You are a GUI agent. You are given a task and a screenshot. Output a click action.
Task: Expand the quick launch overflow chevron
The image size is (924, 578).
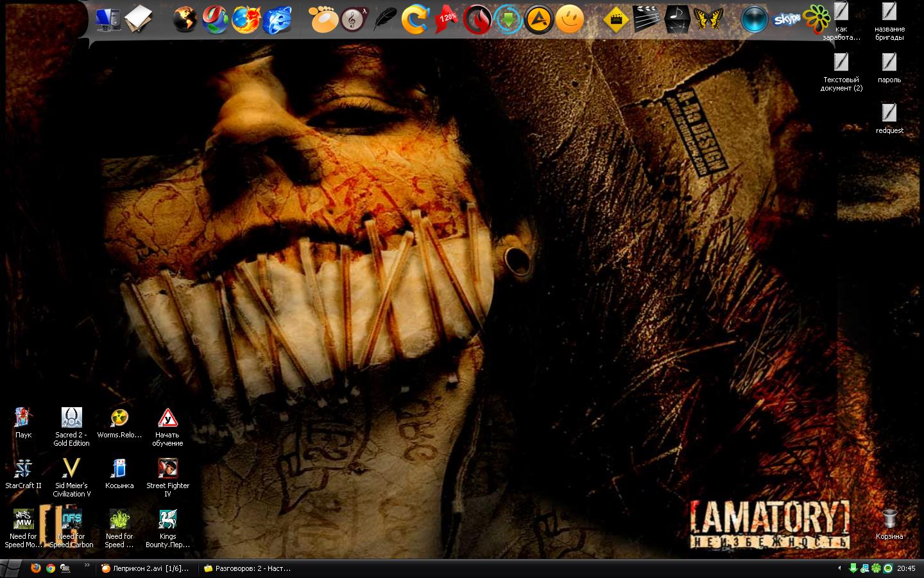tap(87, 566)
